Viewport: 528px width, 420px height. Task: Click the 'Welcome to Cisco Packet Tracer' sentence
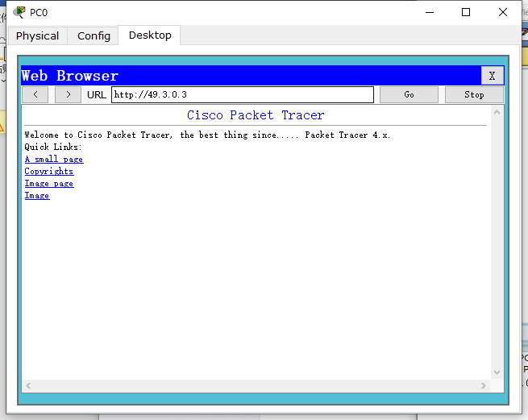[x=207, y=135]
